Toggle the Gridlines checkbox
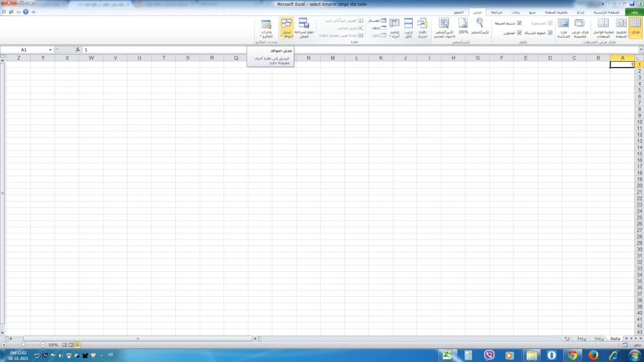 (550, 32)
